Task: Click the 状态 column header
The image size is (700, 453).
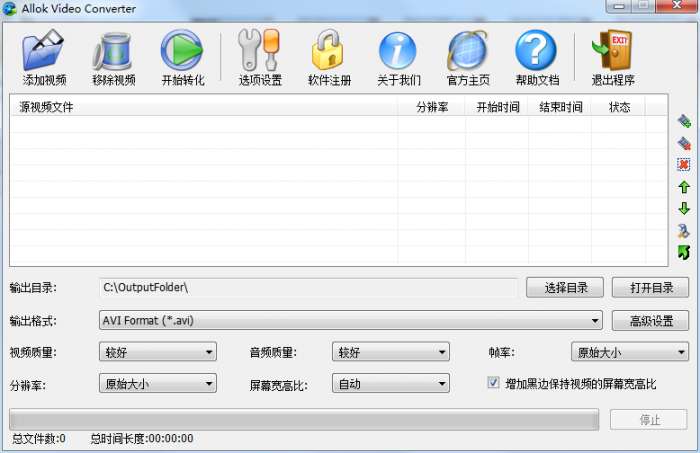Action: point(619,107)
